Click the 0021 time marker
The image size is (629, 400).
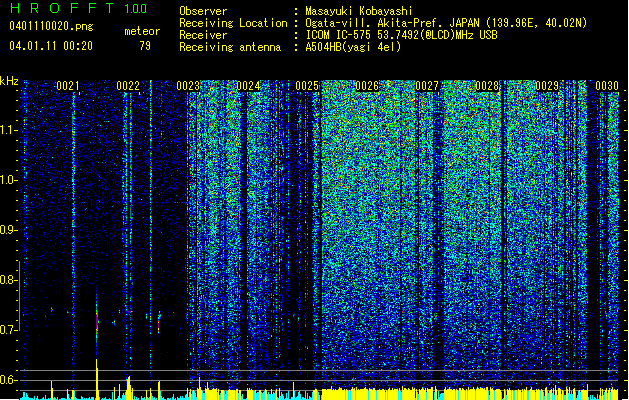[67, 86]
